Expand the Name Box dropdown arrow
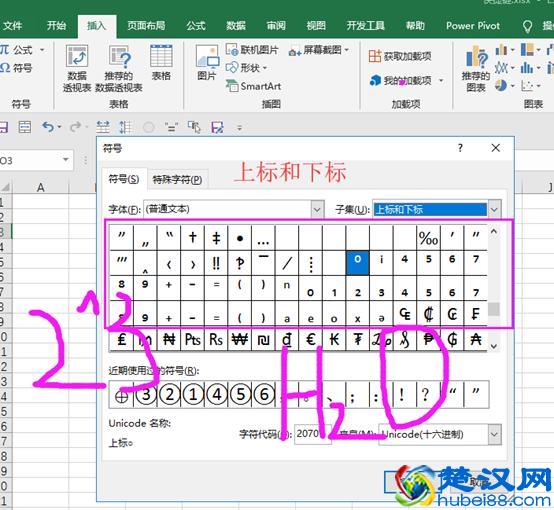554x510 pixels. pyautogui.click(x=66, y=160)
